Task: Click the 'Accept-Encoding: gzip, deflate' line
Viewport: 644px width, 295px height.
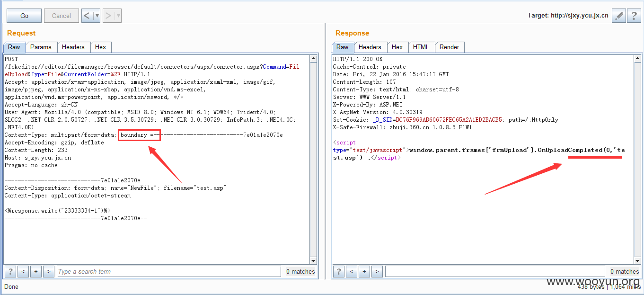Action: 54,143
